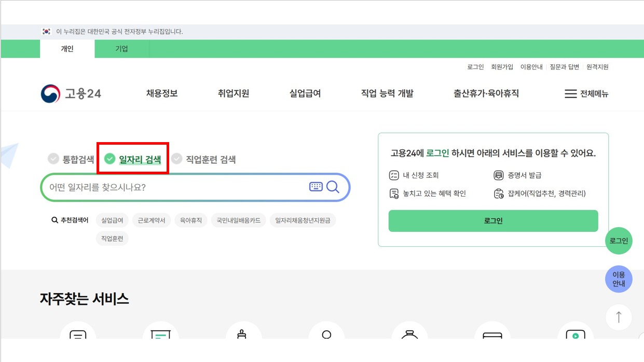The image size is (644, 362).
Task: Click the 놓치고 있는 혜택 확인 icon
Action: (x=394, y=193)
